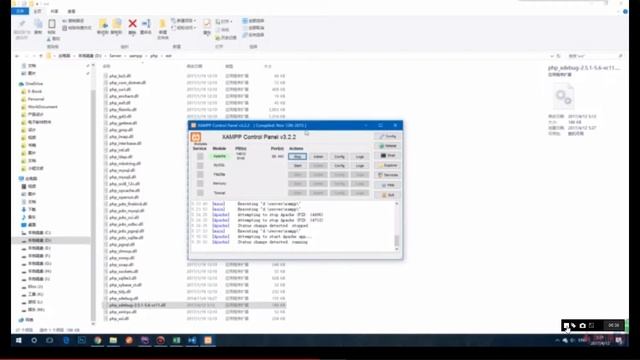Expand the Open dropdown in ribbon
640x360 pixels.
coord(224,21)
